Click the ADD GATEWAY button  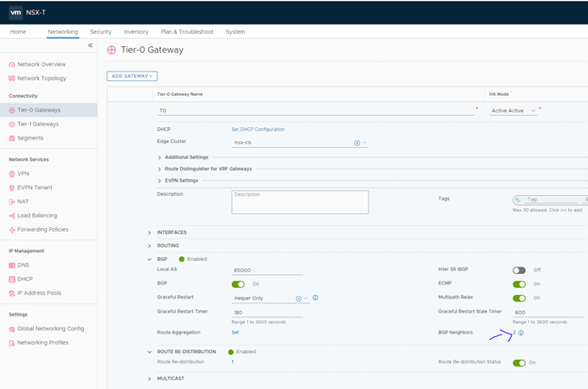coord(132,76)
